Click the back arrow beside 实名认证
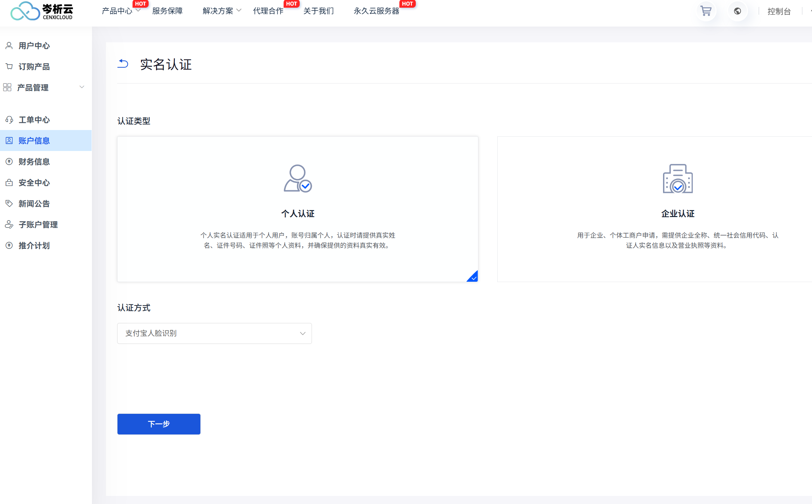 [x=123, y=64]
